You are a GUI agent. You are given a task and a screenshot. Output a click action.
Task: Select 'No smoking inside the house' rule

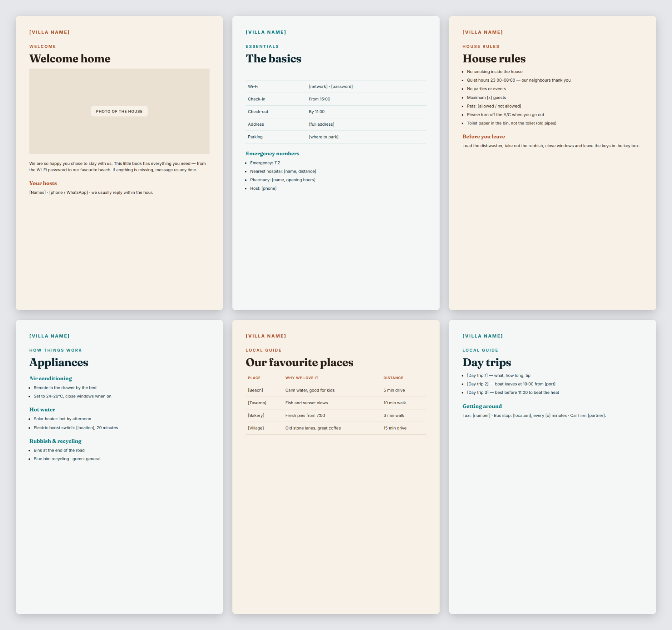coord(495,72)
